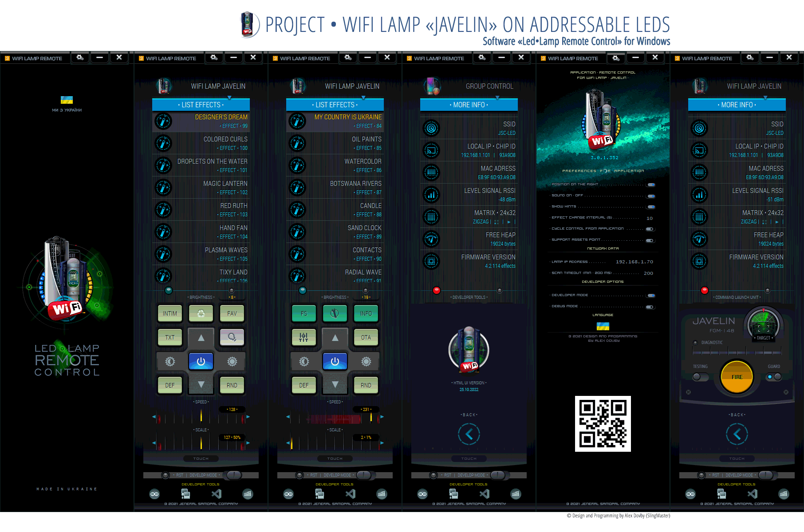Open signal stats tool in Command Launch Unit panel
The height and width of the screenshot is (532, 804).
tap(784, 494)
